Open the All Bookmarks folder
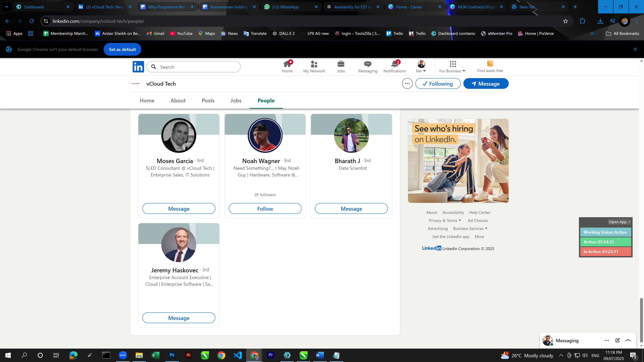This screenshot has width=644, height=362. (623, 33)
